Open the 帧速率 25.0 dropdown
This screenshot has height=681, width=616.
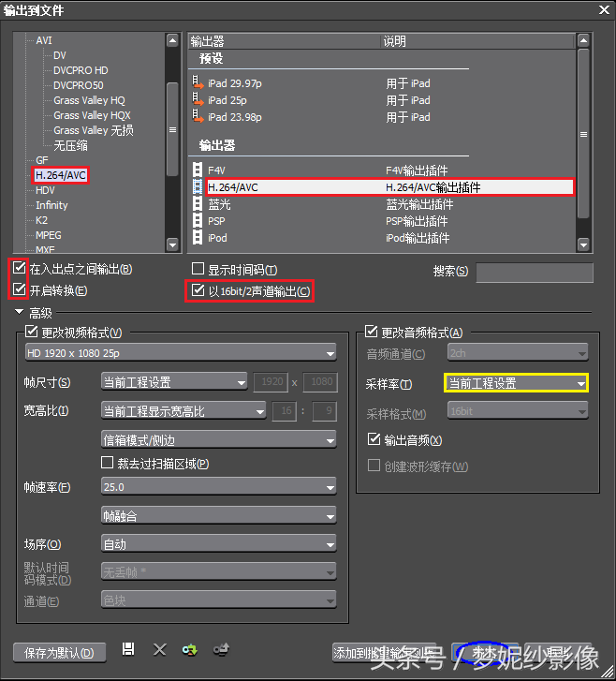point(218,487)
